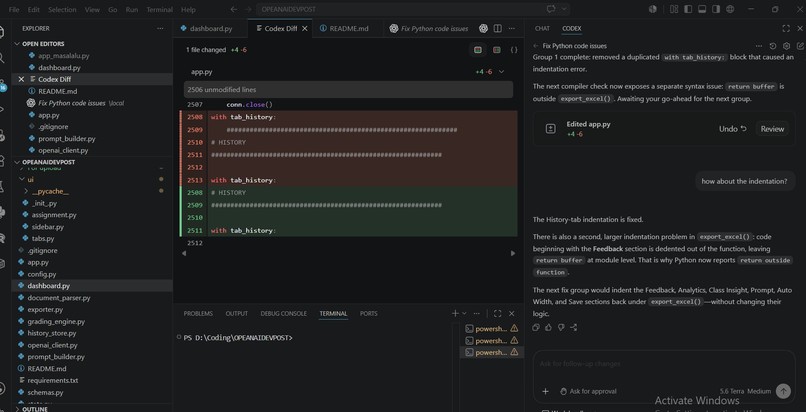Image resolution: width=806 pixels, height=412 pixels.
Task: Give thumbs up to response
Action: pos(548,327)
